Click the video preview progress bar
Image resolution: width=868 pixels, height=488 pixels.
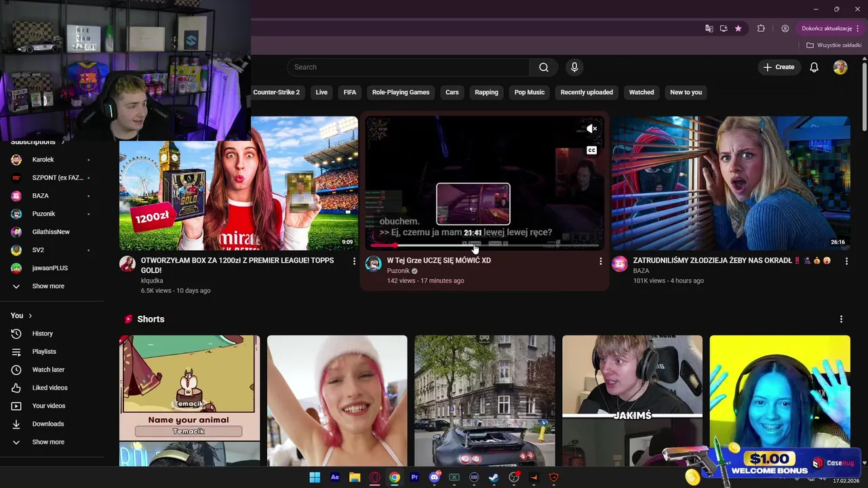point(484,245)
